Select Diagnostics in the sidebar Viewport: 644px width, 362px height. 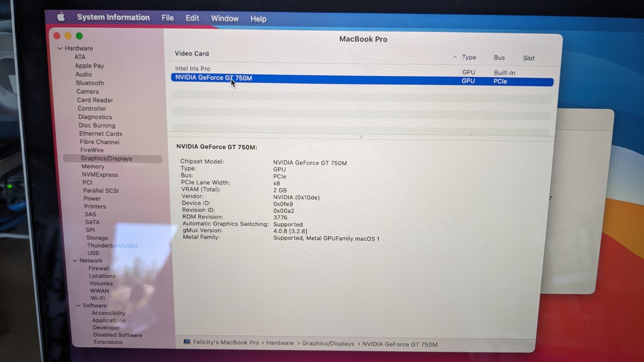point(95,117)
